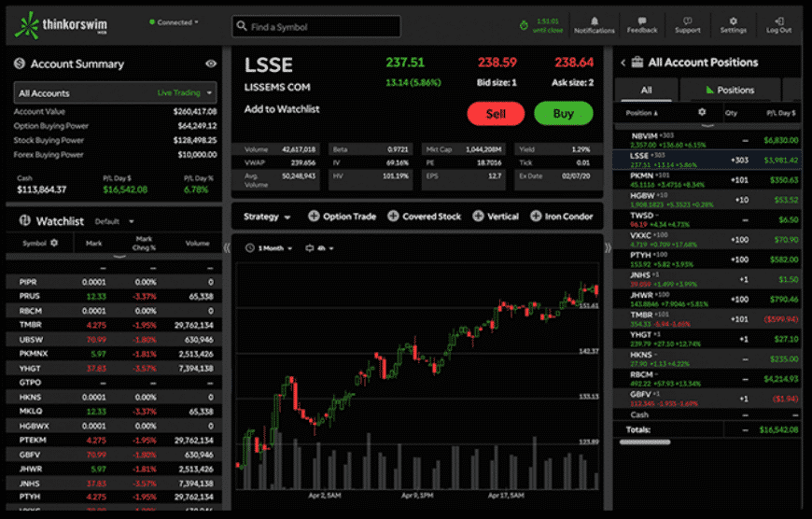The image size is (812, 519).
Task: Add an Option Trade strategy
Action: 342,217
